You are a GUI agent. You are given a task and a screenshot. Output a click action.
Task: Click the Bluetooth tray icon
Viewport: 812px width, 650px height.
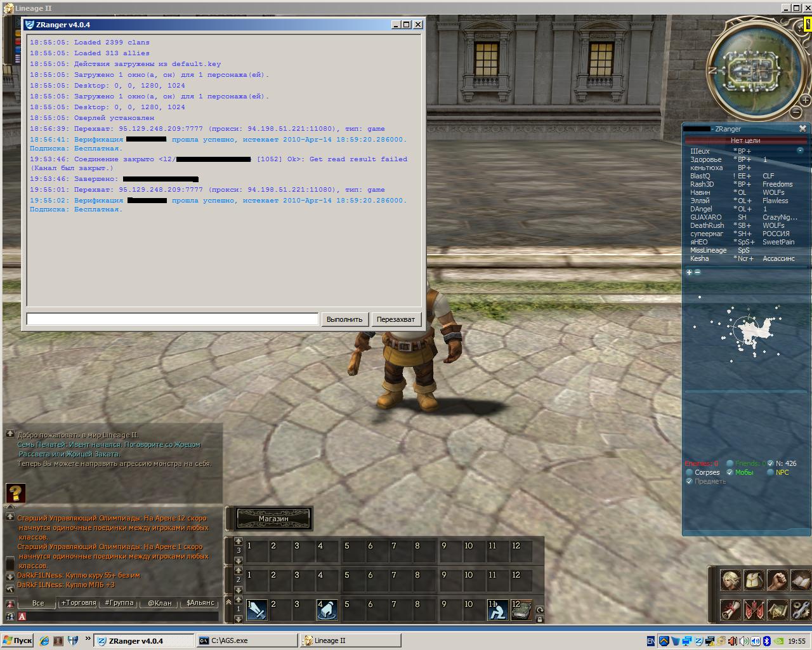(766, 641)
